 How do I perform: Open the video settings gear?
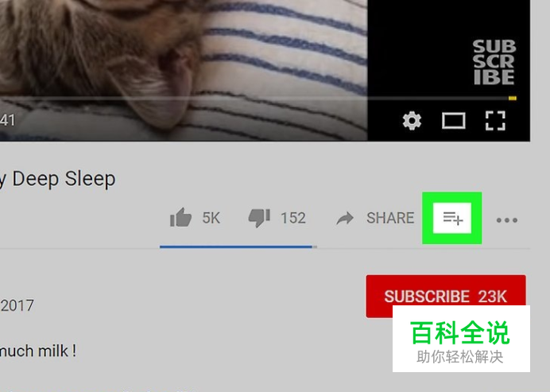pyautogui.click(x=412, y=121)
